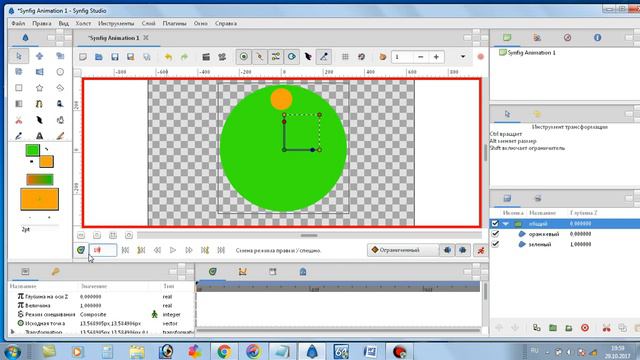This screenshot has height=360, width=640.
Task: Select the Spline tool
Action: (40, 104)
